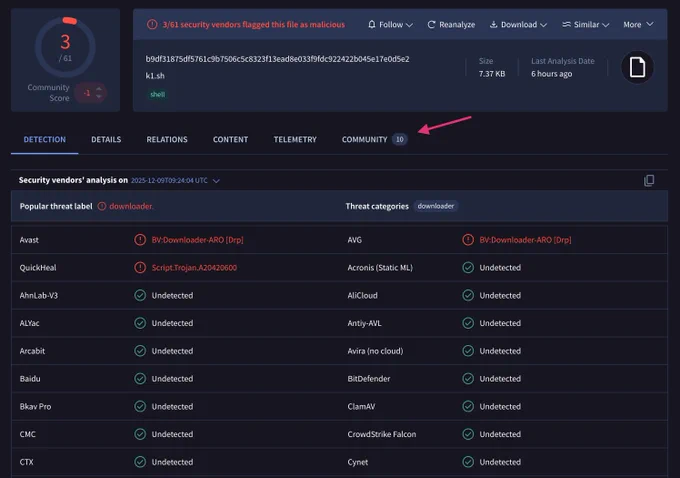This screenshot has height=478, width=680.
Task: Click the file type document icon
Action: [x=637, y=67]
